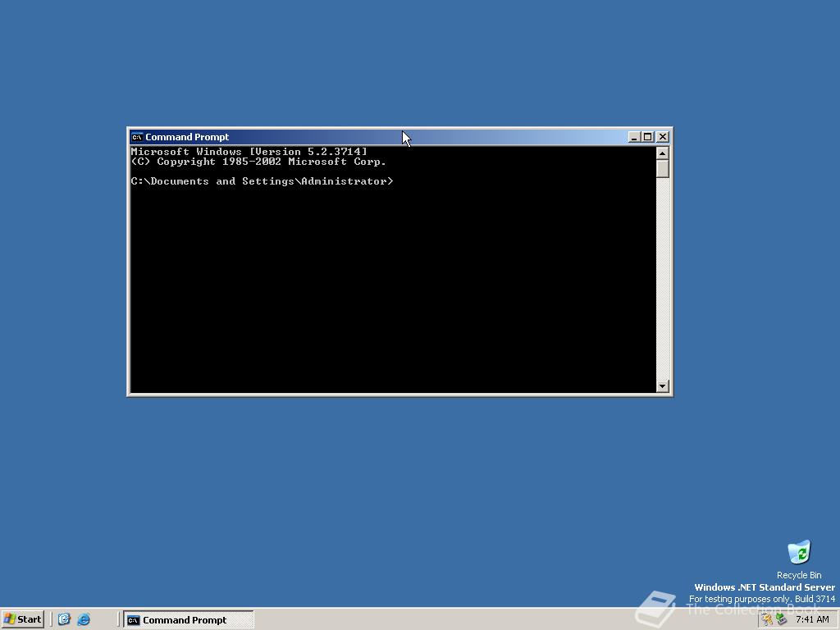This screenshot has width=840, height=630.
Task: Click the console scrollbar up arrow
Action: click(663, 153)
